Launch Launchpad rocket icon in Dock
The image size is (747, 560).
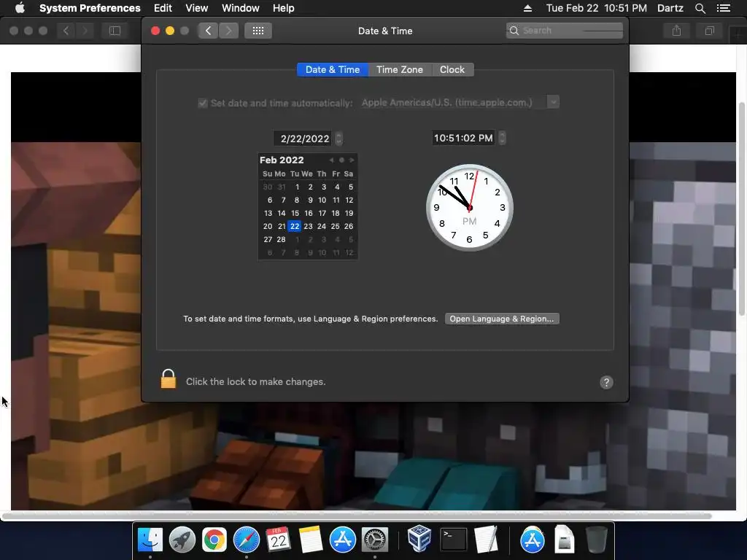pos(182,540)
